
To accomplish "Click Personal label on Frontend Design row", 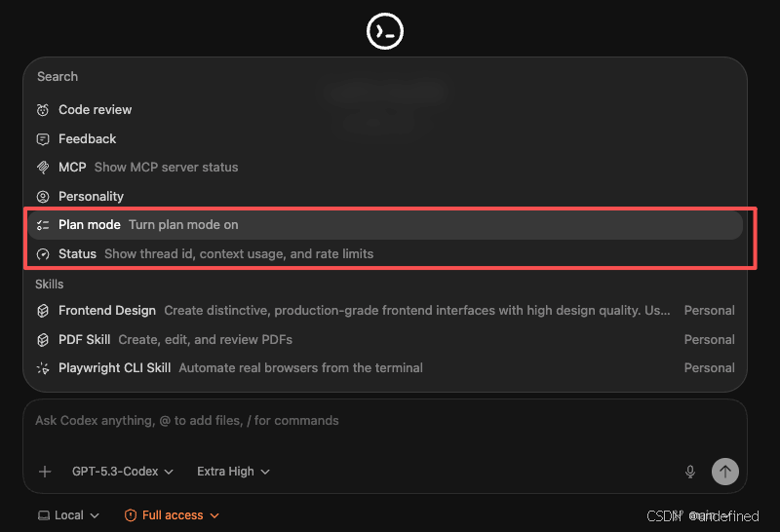I will (710, 311).
